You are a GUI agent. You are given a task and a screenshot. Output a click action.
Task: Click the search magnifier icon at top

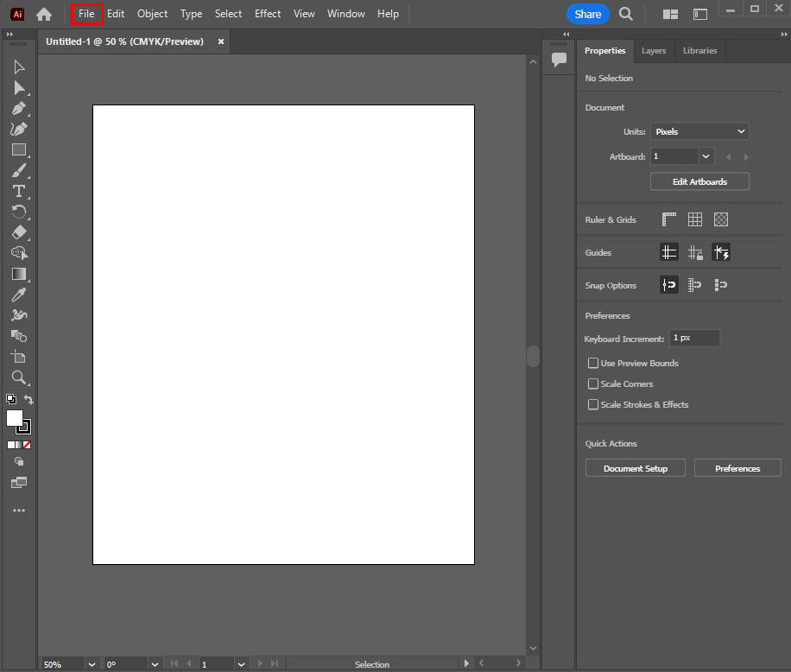pyautogui.click(x=626, y=14)
